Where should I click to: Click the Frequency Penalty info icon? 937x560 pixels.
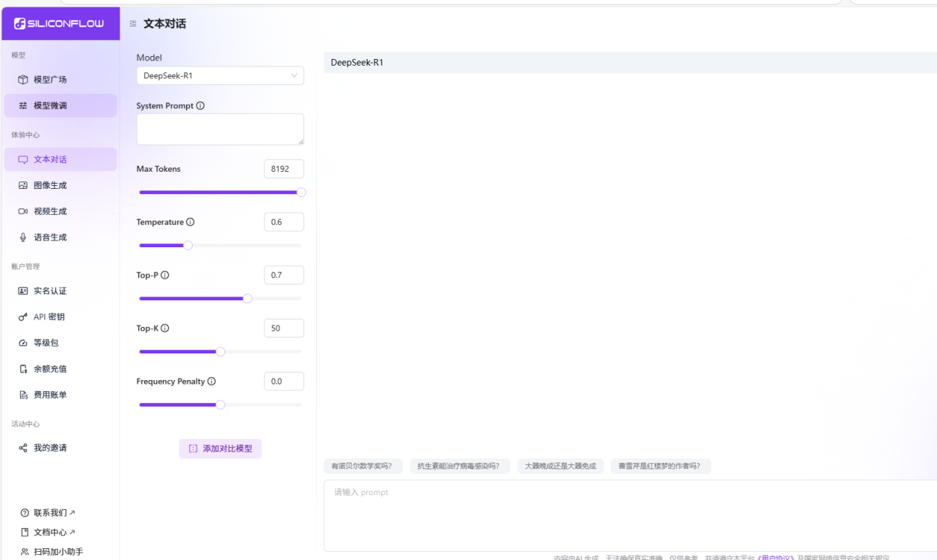pyautogui.click(x=212, y=381)
